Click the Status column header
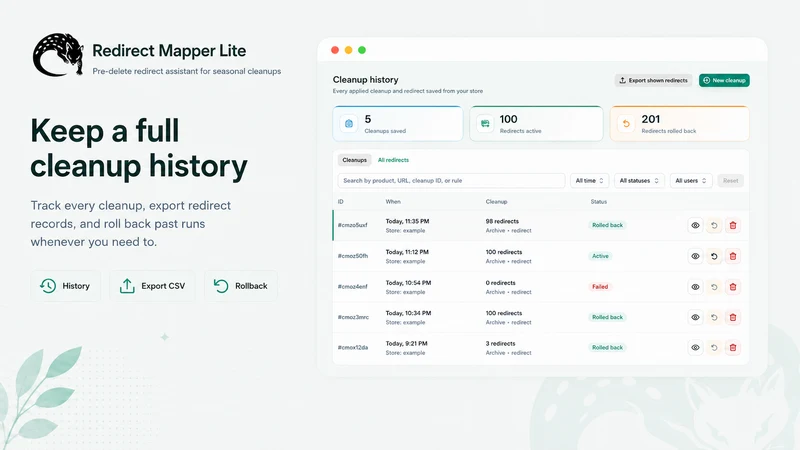This screenshot has width=800, height=450. (598, 202)
